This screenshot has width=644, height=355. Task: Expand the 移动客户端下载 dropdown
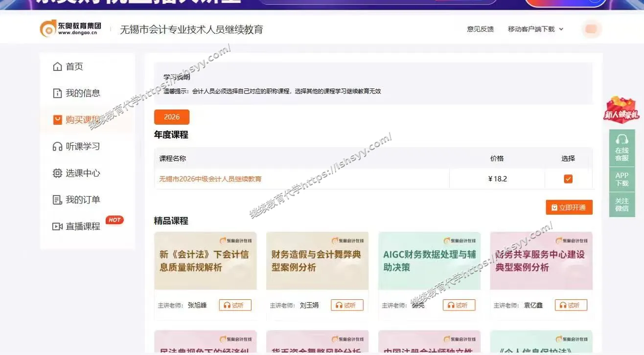click(535, 29)
